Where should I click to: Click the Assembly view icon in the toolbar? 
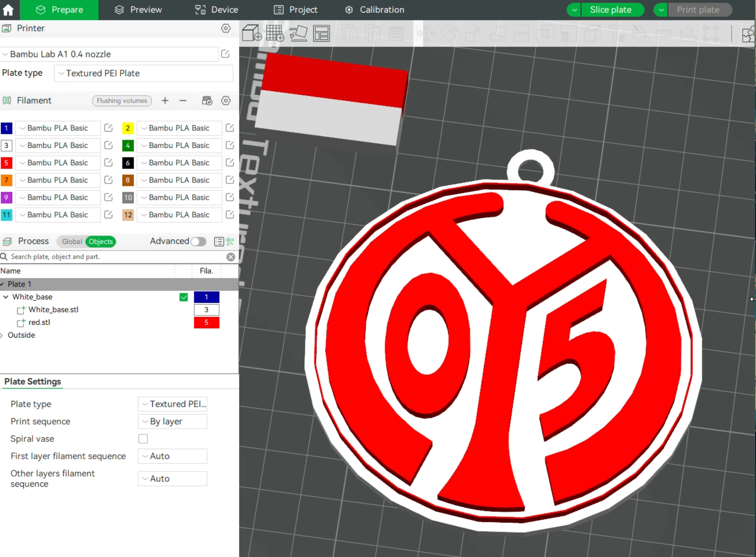748,34
